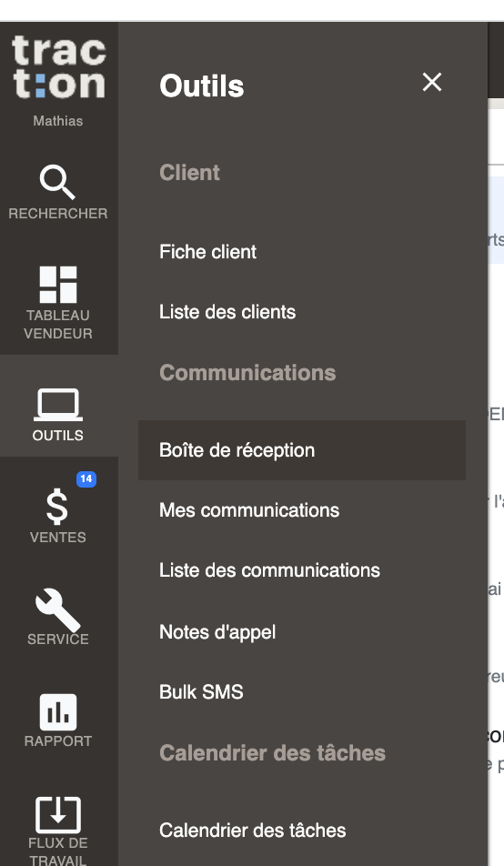Viewport: 504px width, 866px height.
Task: Open Liste des clients
Action: (227, 312)
